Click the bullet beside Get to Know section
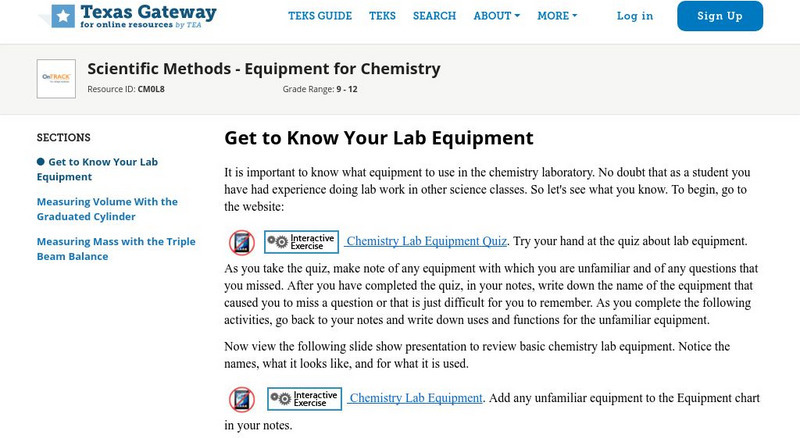Image resolution: width=800 pixels, height=438 pixels. [x=41, y=162]
